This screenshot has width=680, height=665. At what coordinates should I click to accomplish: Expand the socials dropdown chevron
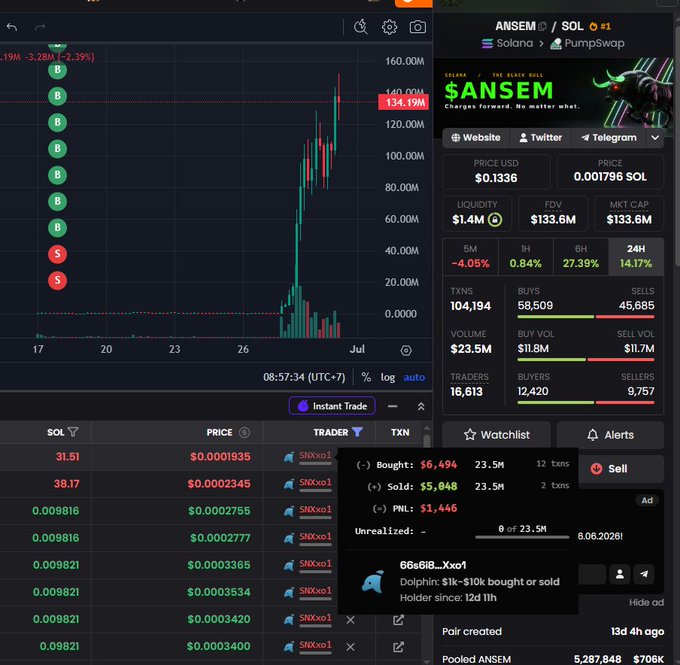coord(655,138)
